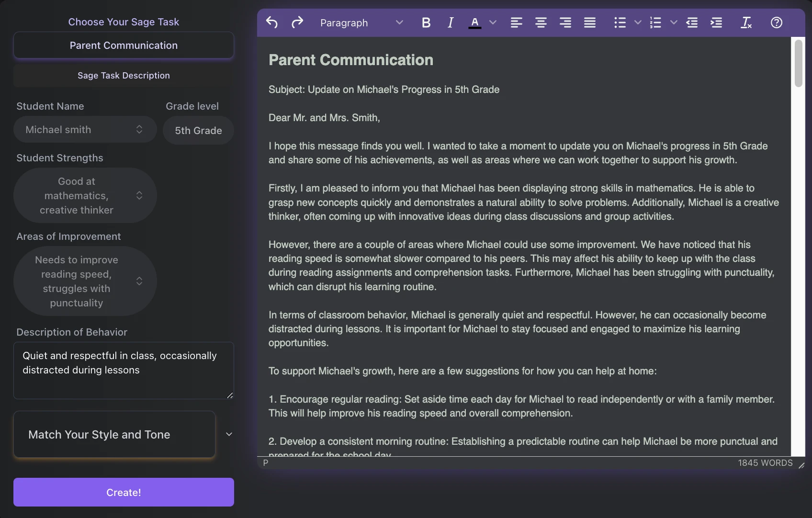Justify the text

[x=590, y=23]
